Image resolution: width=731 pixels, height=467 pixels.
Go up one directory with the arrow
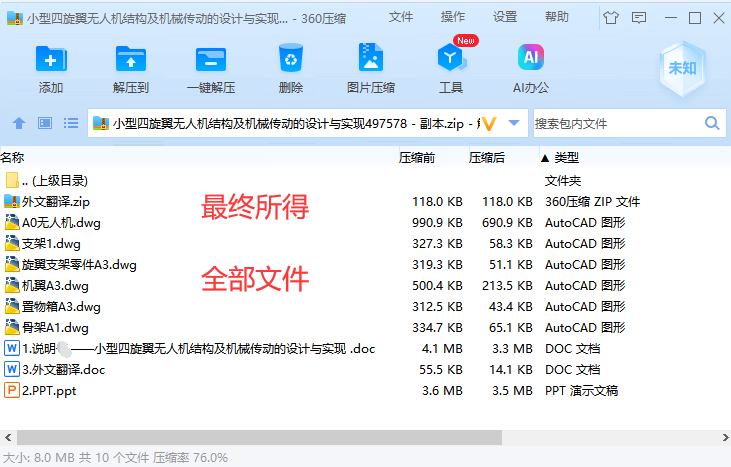tap(19, 123)
